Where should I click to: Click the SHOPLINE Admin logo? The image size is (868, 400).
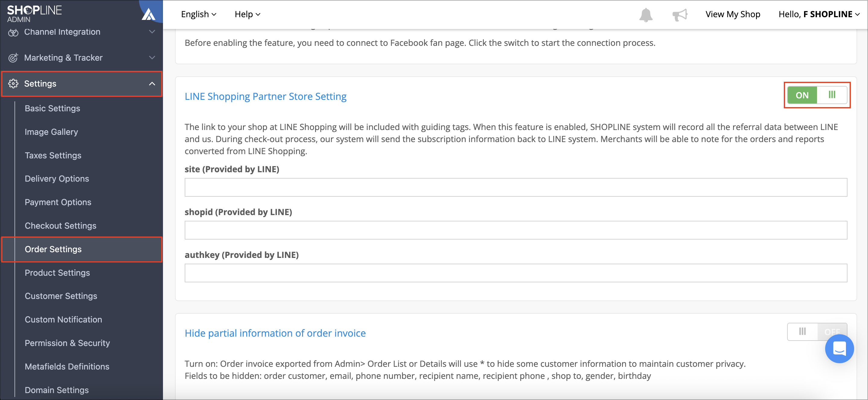click(x=34, y=14)
